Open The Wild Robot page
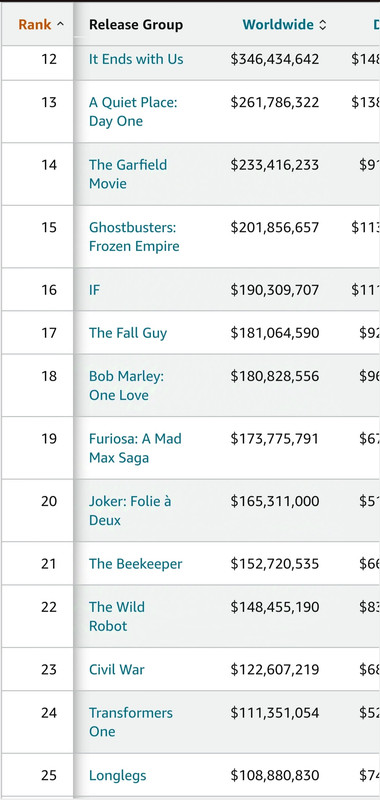This screenshot has height=800, width=380. (117, 616)
